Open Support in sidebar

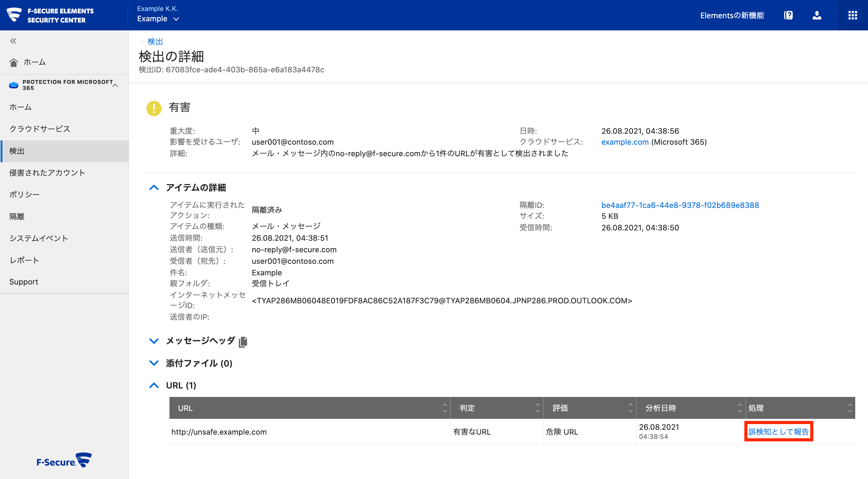24,282
